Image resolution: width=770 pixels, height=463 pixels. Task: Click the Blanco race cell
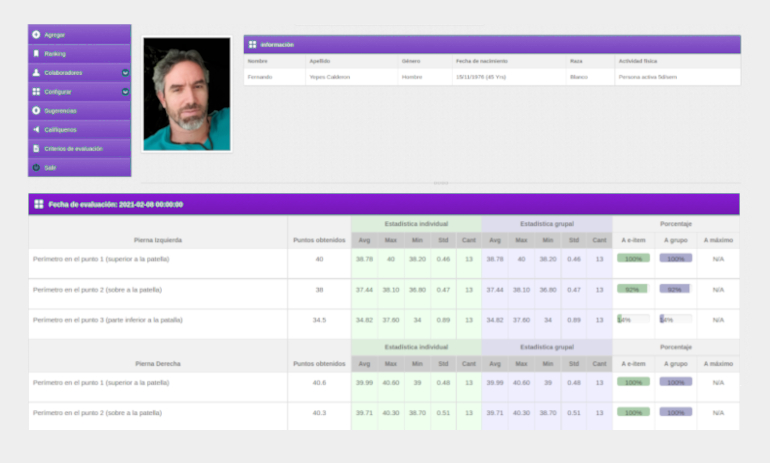(x=590, y=77)
